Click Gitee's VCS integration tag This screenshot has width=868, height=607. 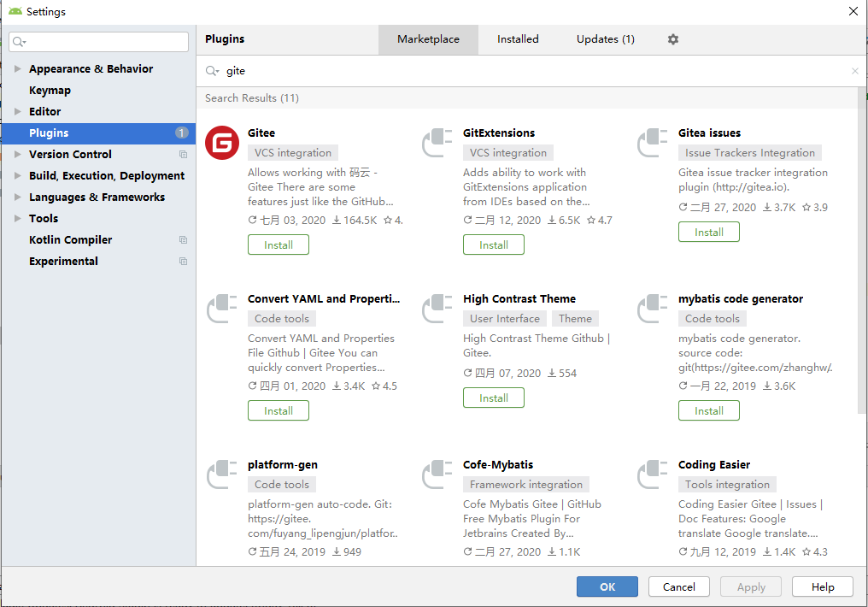click(x=293, y=153)
